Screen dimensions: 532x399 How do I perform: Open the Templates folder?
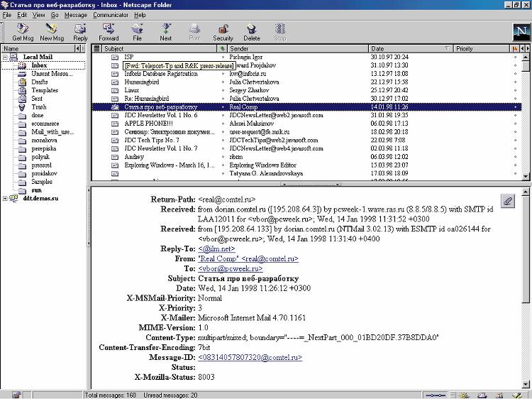click(38, 90)
